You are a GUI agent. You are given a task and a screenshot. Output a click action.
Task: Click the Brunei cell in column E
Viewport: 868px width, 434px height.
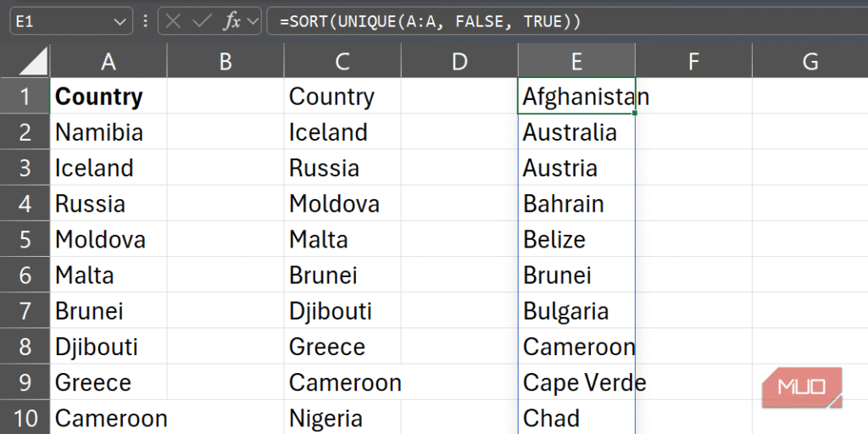pyautogui.click(x=576, y=275)
